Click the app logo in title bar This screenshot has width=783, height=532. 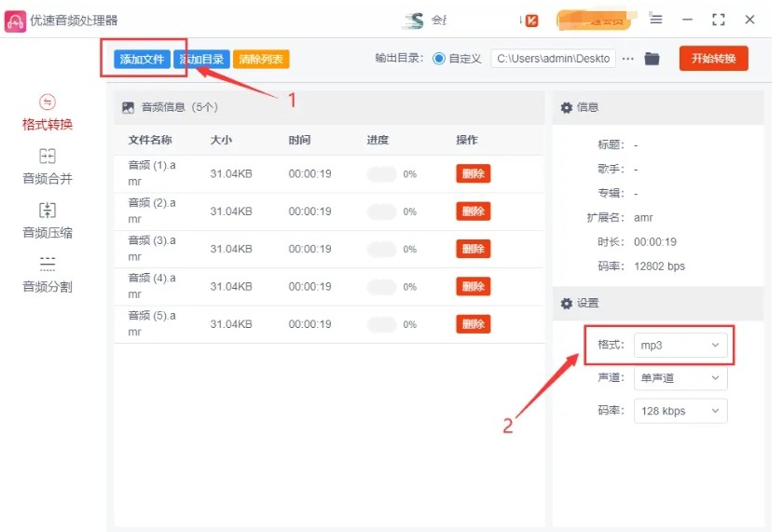16,20
